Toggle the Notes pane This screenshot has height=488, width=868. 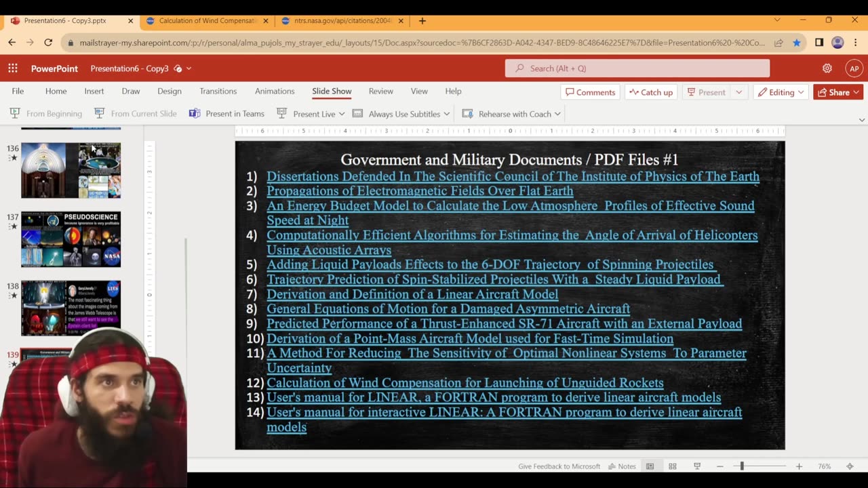tap(623, 466)
